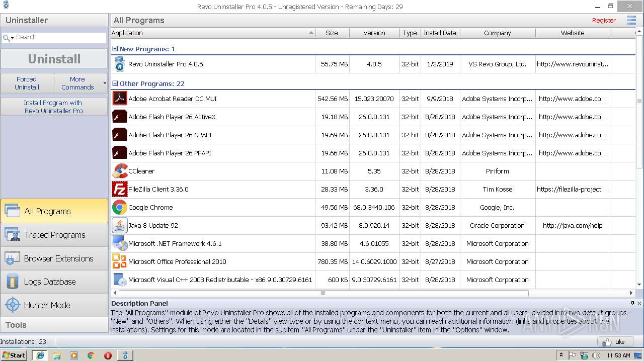This screenshot has width=644, height=362.
Task: Activate Hunter Mode
Action: click(54, 305)
